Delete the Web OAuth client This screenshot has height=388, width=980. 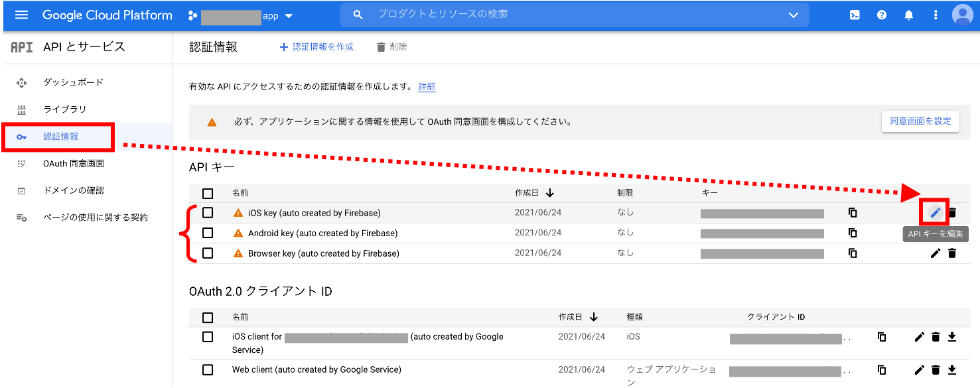click(936, 370)
